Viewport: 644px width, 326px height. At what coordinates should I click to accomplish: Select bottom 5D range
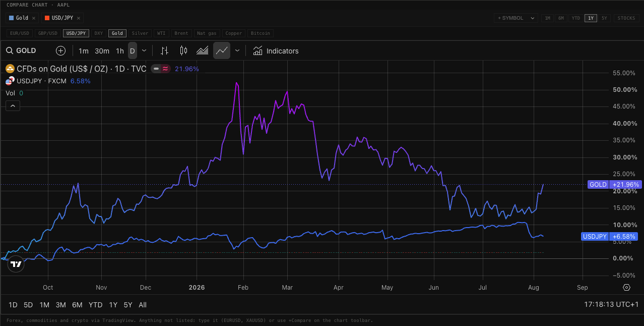coord(28,305)
